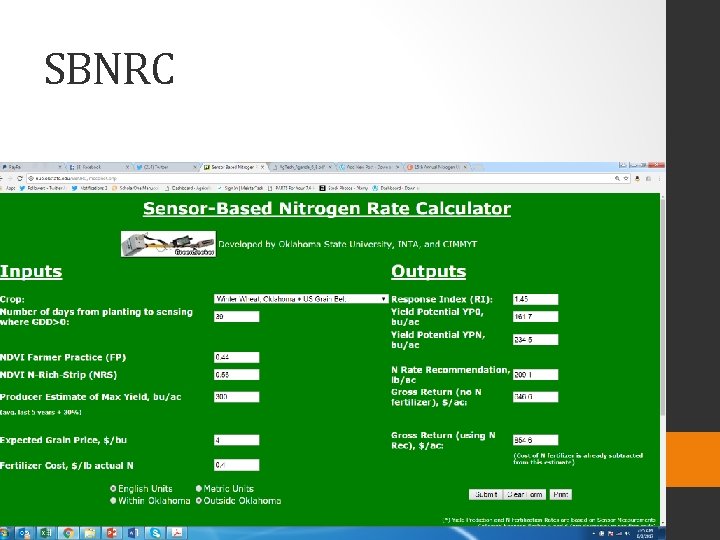The image size is (720, 540).
Task: Click the zoom magnifier icon in address bar
Action: click(x=617, y=178)
